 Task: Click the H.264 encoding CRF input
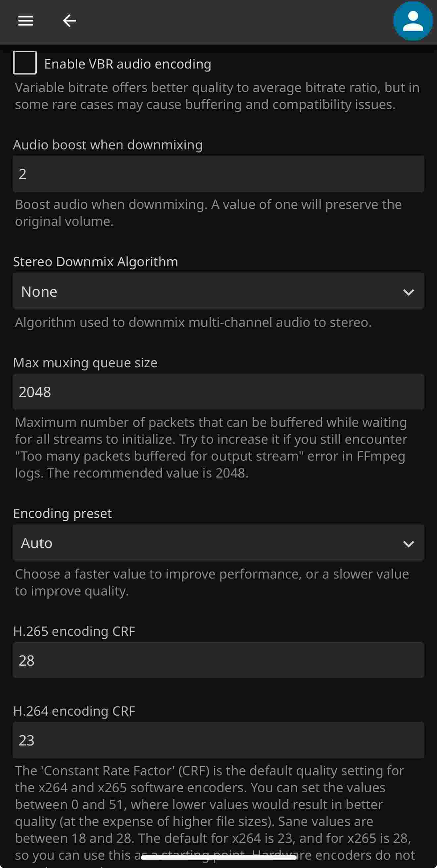[218, 740]
